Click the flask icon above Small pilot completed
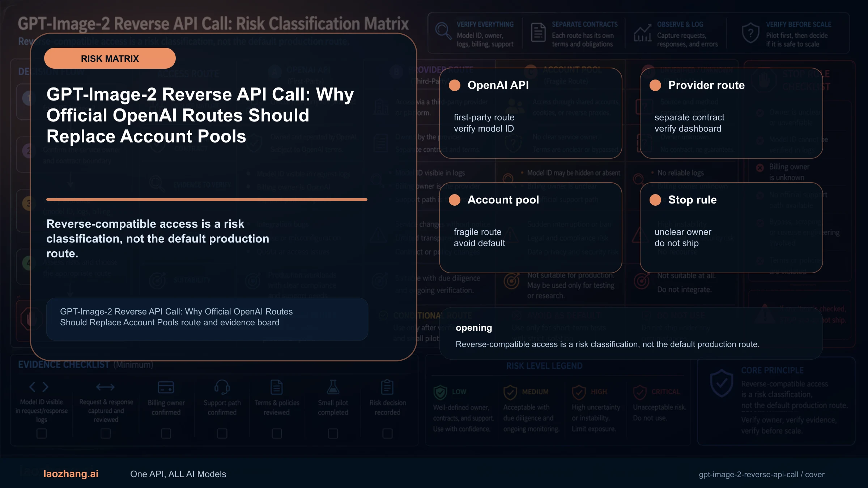The height and width of the screenshot is (488, 868). pos(333,387)
